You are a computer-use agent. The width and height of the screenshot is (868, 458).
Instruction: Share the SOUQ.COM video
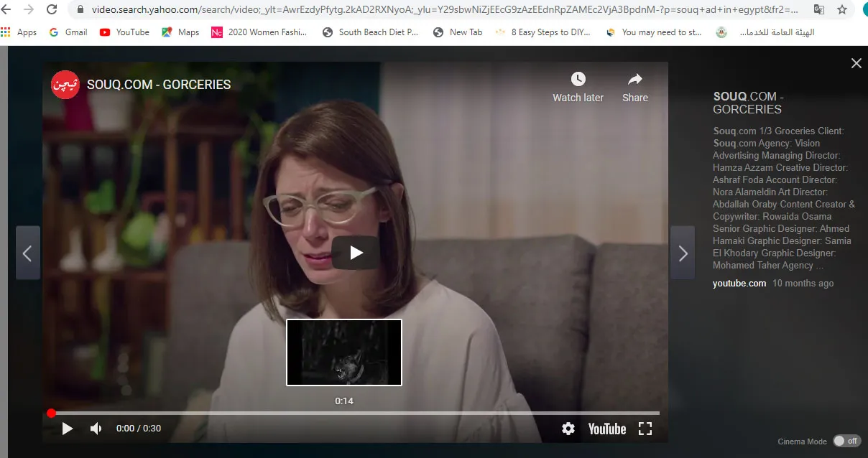click(x=634, y=86)
